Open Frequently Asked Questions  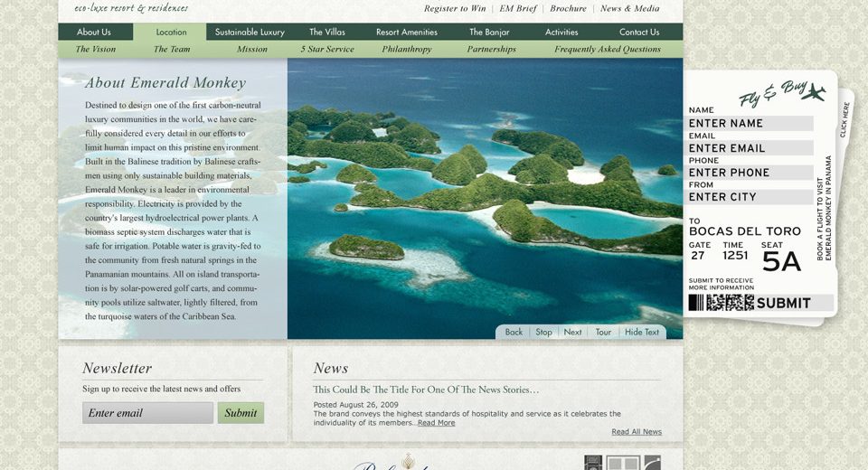608,50
